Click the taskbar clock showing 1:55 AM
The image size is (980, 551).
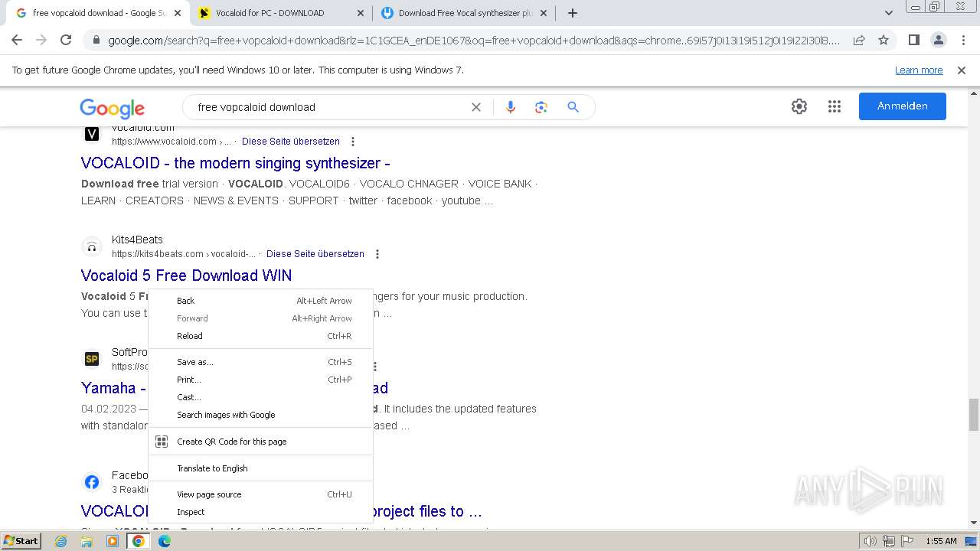tap(941, 541)
